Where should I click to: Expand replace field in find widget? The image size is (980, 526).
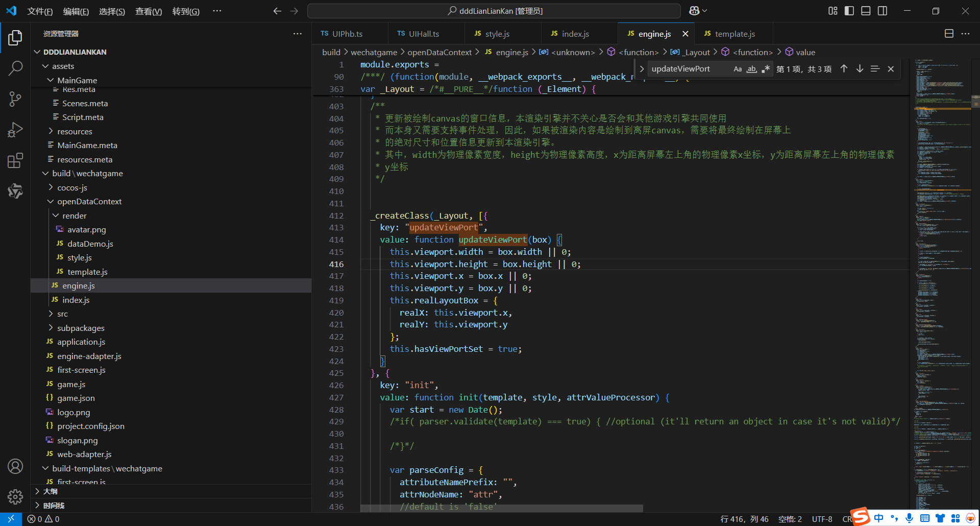(x=642, y=69)
